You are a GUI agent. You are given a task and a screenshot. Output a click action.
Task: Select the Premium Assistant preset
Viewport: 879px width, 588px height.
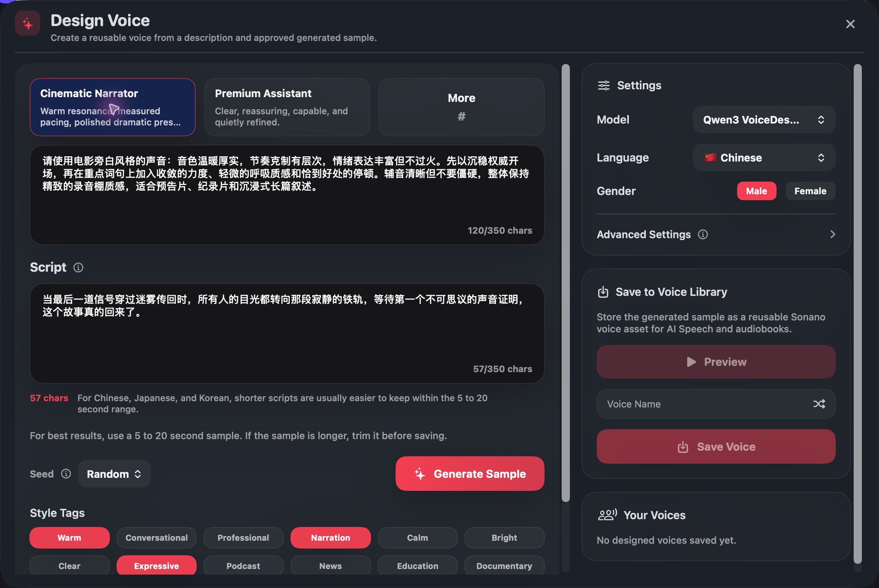[x=287, y=107]
